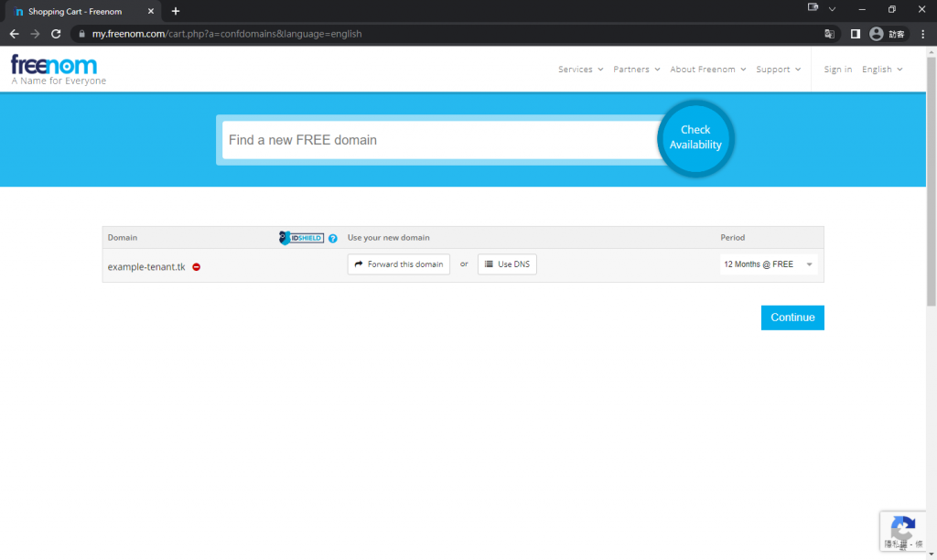Click the lock icon in the address bar
The width and height of the screenshot is (937, 560).
[x=81, y=34]
